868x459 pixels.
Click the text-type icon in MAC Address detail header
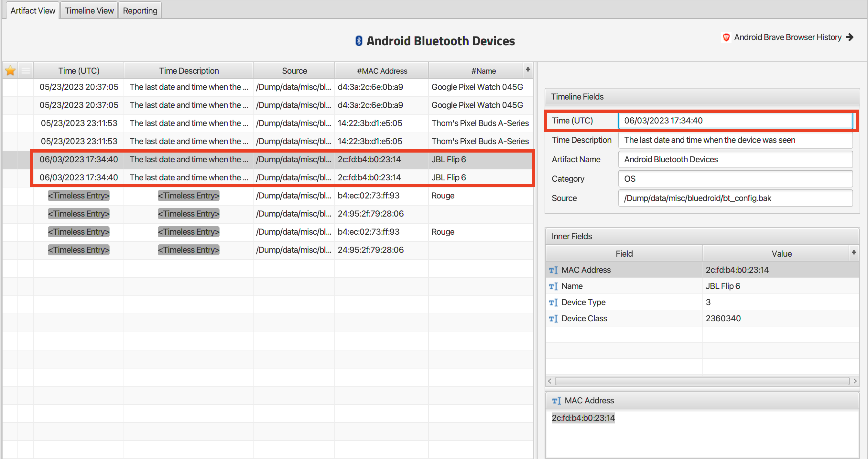click(556, 401)
